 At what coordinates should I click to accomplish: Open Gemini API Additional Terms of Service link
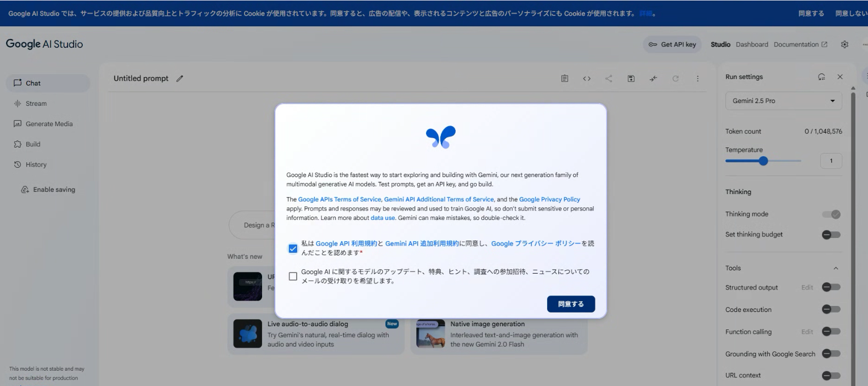(439, 200)
